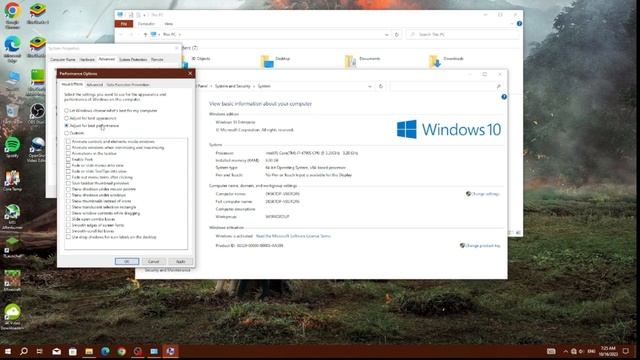Screen dimensions: 640x360
Task: Select the Custom radio option
Action: (x=74, y=133)
